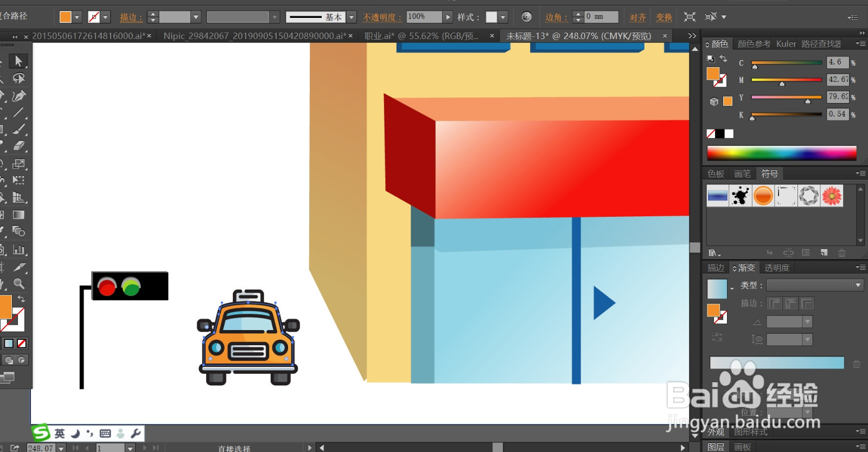Click the 描边 stroke link
The width and height of the screenshot is (868, 452).
131,17
